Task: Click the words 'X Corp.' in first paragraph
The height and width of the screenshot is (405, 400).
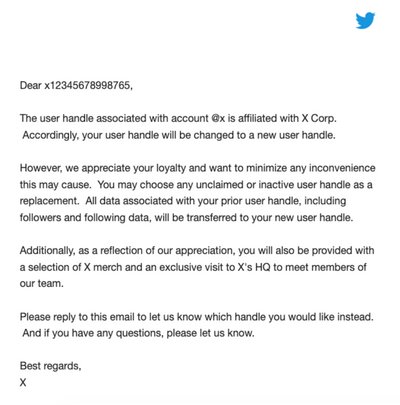Action: point(319,119)
